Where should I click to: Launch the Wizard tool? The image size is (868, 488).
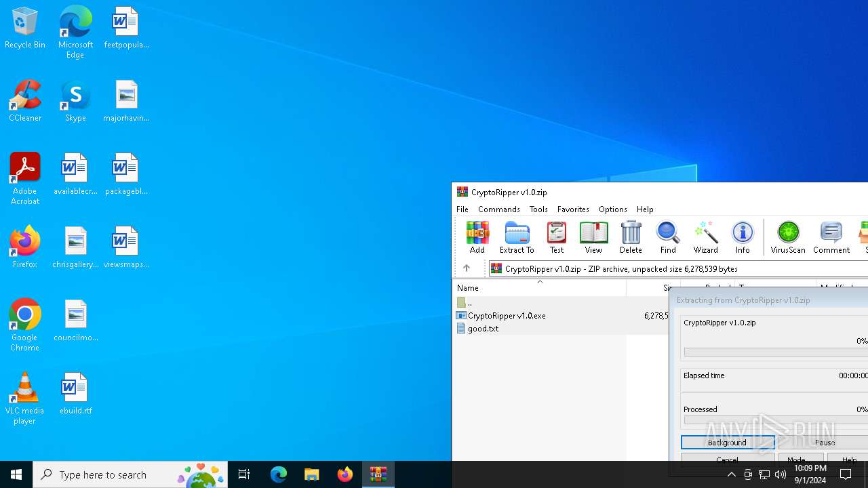click(705, 237)
